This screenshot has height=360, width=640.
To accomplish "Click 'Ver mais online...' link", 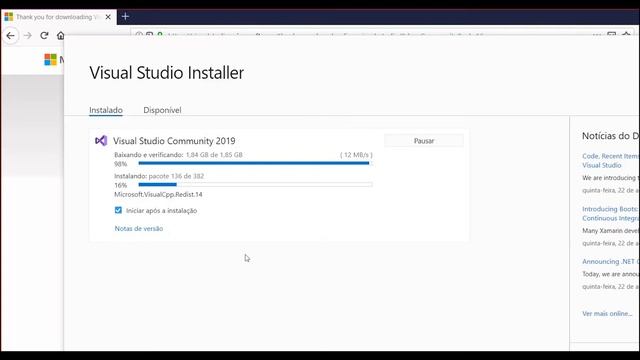I will [x=607, y=313].
